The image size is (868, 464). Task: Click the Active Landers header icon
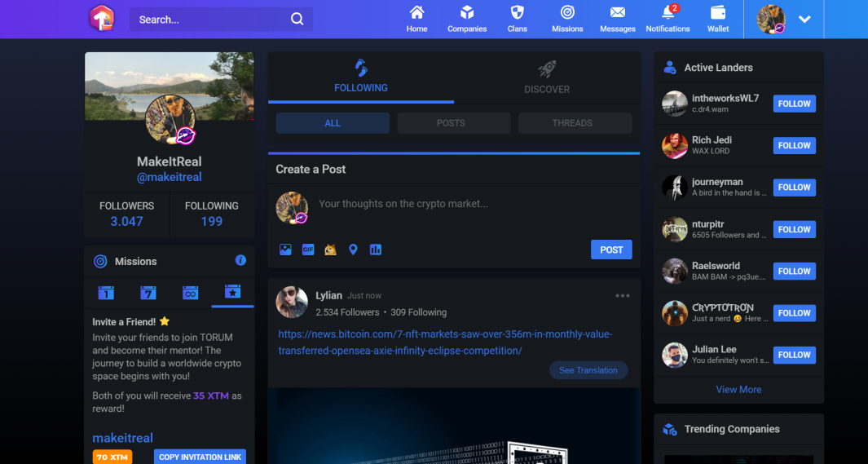click(x=669, y=68)
